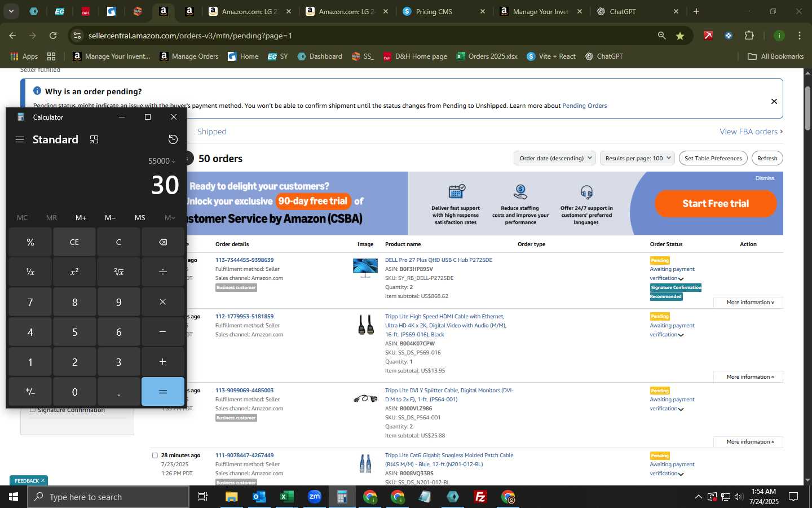Click the Calculator plus/minus sign key
812x508 pixels.
pyautogui.click(x=30, y=392)
